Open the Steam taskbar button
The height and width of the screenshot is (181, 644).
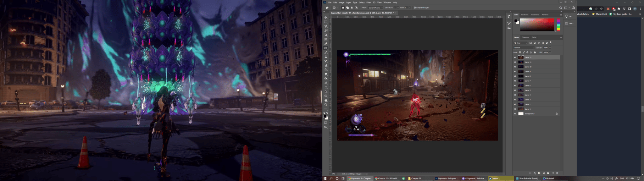pyautogui.click(x=495, y=178)
